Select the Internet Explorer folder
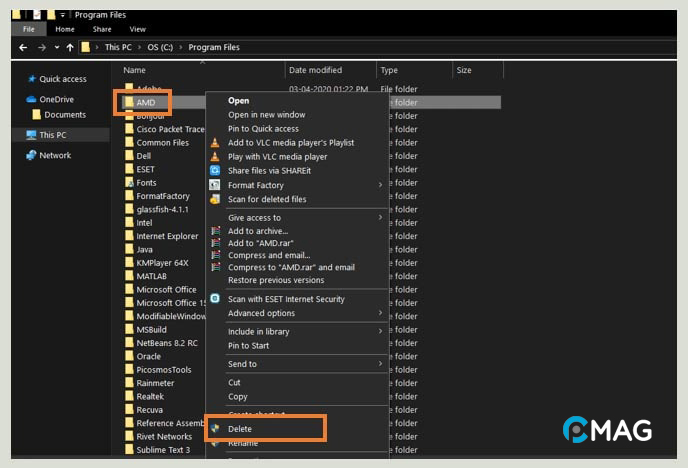Viewport: 688px width, 468px height. click(x=167, y=236)
